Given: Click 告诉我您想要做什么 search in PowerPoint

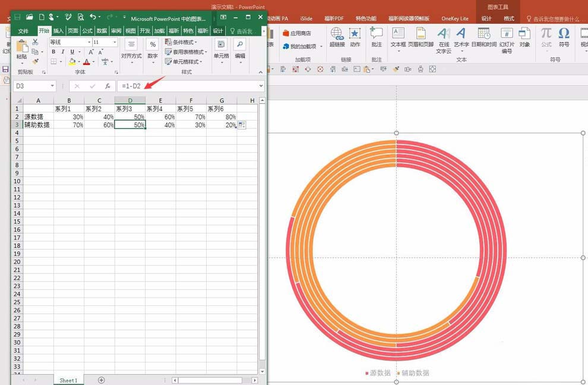Looking at the screenshot, I should [x=553, y=19].
